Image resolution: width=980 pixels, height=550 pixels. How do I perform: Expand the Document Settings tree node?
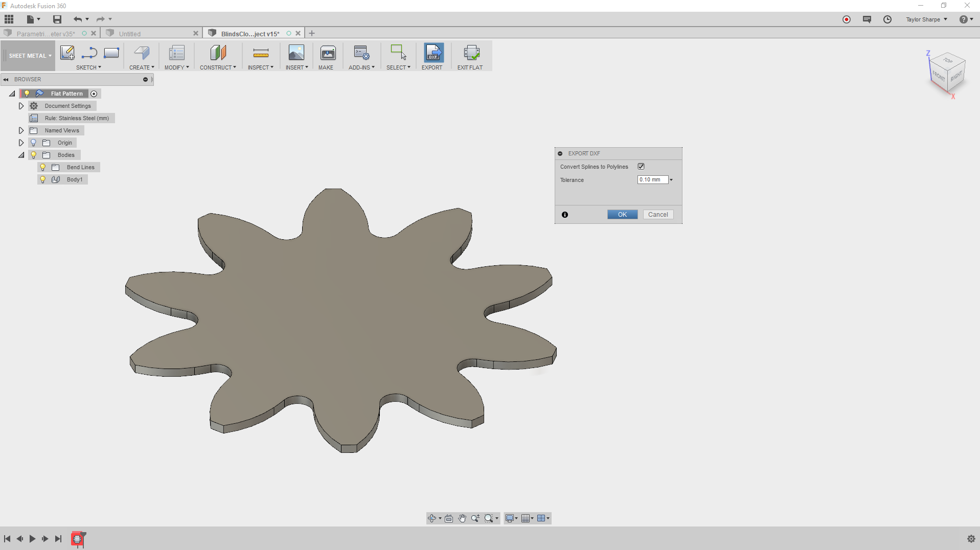21,106
